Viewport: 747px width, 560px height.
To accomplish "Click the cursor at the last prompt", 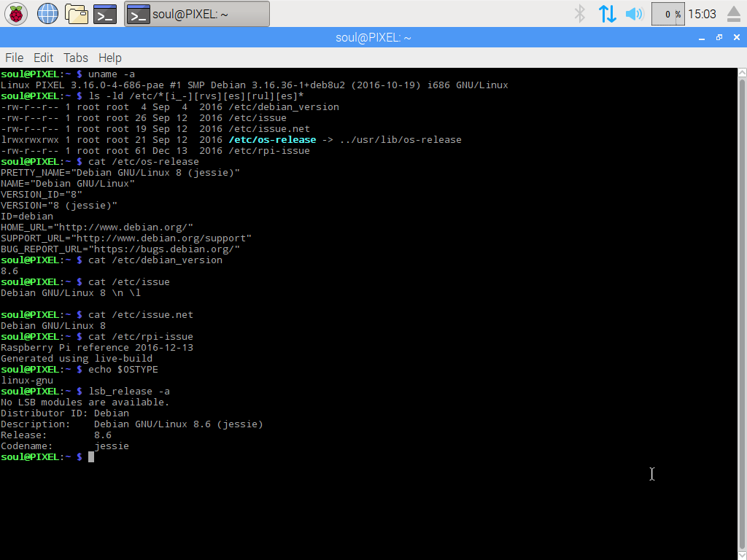I will point(91,456).
